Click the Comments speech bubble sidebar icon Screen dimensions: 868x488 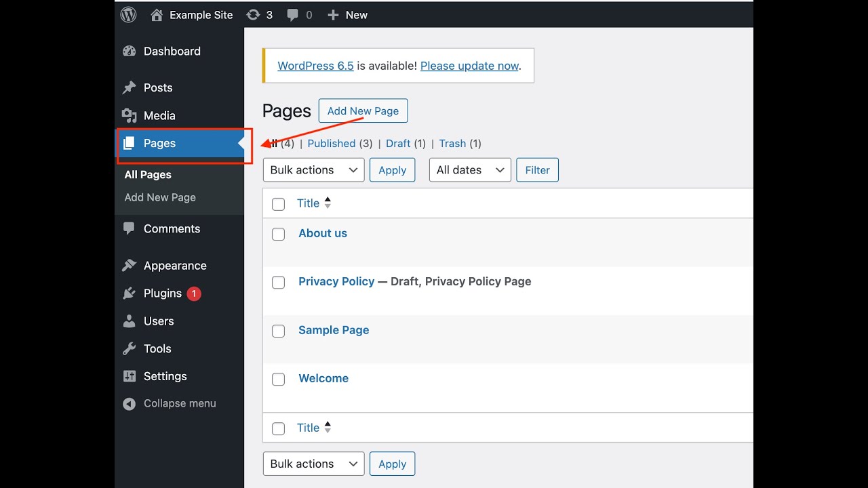click(129, 229)
